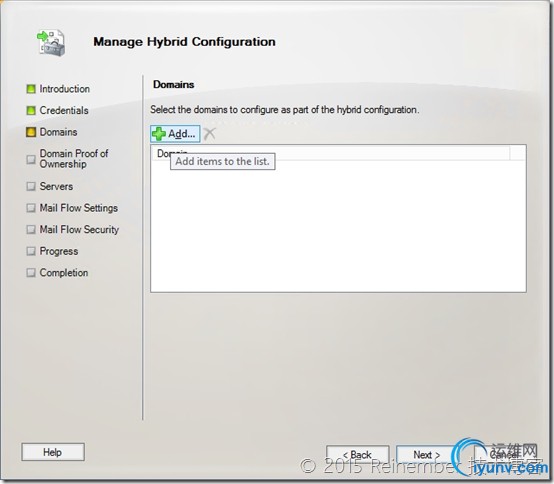Screen dimensions: 554x484
Task: Go back with the < Back button
Action: pyautogui.click(x=358, y=454)
